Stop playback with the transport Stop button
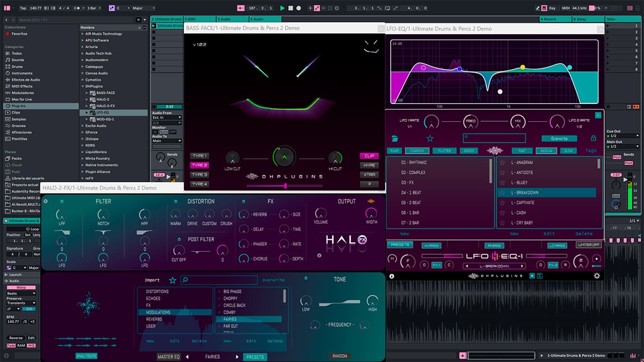This screenshot has height=362, width=644. pyautogui.click(x=291, y=8)
